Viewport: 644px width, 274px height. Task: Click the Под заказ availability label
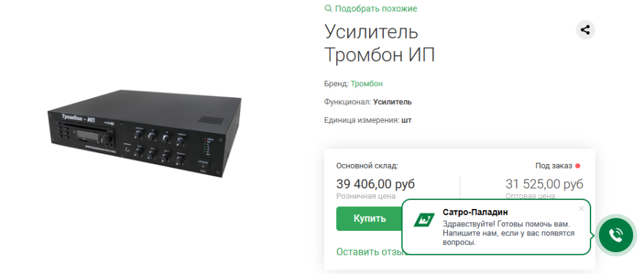point(554,166)
